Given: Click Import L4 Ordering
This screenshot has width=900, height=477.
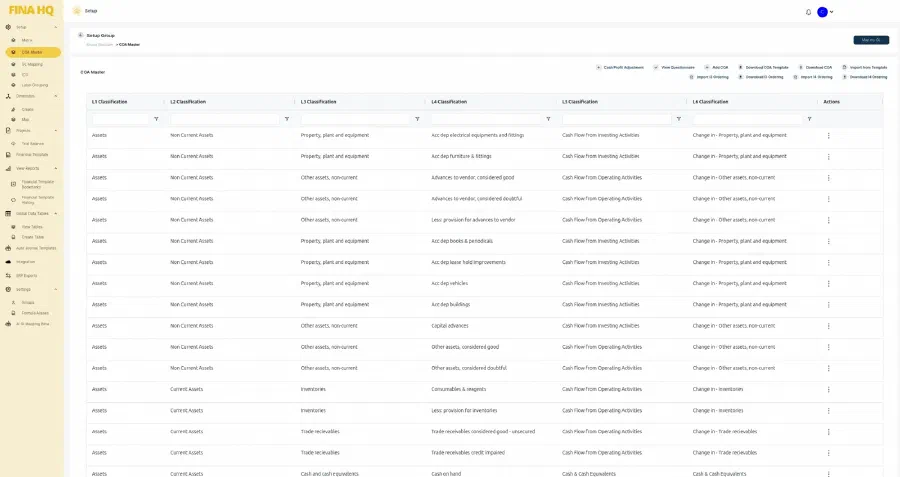Looking at the screenshot, I should pos(813,77).
